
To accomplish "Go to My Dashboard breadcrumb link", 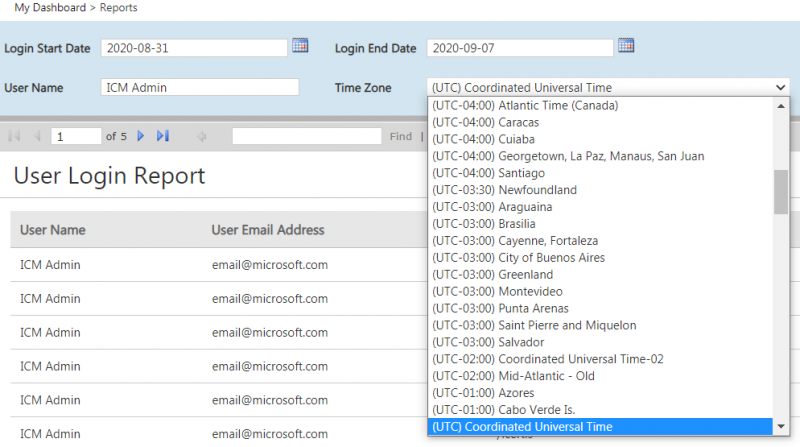I will pyautogui.click(x=51, y=8).
